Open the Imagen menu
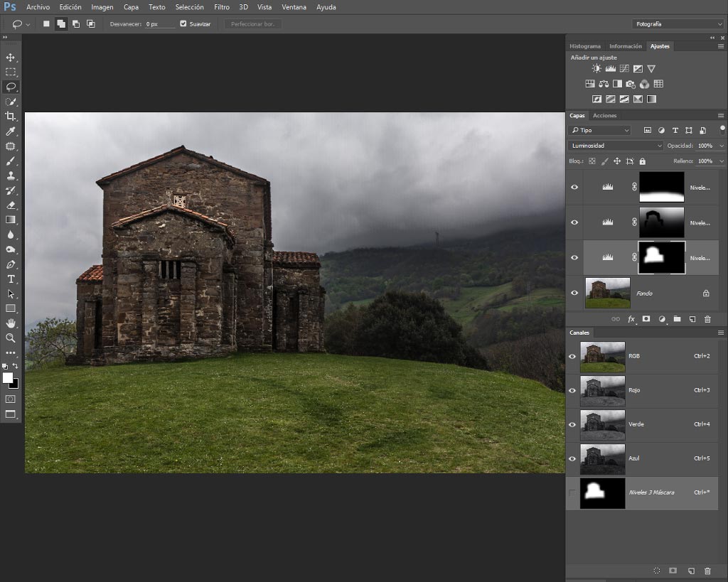Screen dimensions: 728x582 (x=102, y=7)
